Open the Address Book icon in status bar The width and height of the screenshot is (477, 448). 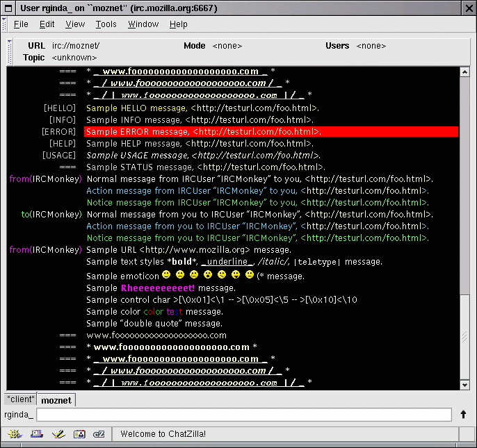(79, 434)
